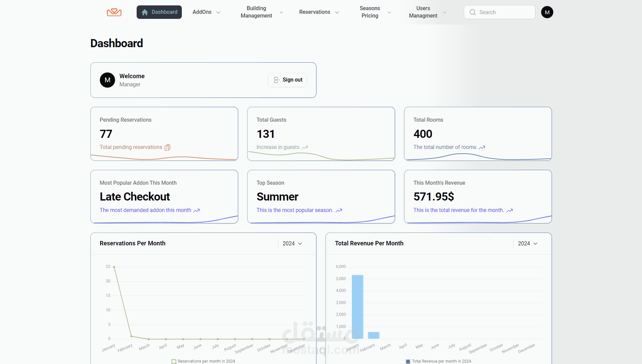Click the trend arrow next to Increase in guests
The width and height of the screenshot is (642, 364).
[305, 147]
